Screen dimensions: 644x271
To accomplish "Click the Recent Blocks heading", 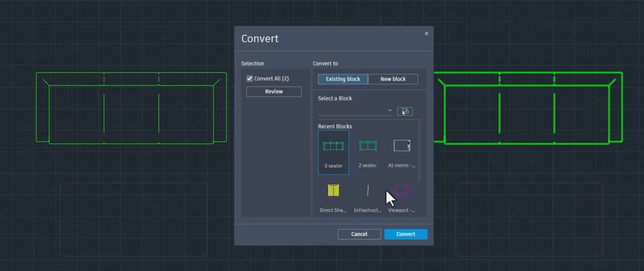I will coord(335,127).
